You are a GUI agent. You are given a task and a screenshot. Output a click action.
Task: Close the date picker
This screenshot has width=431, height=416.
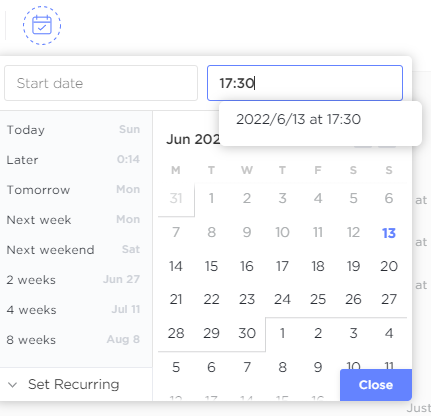tap(376, 385)
